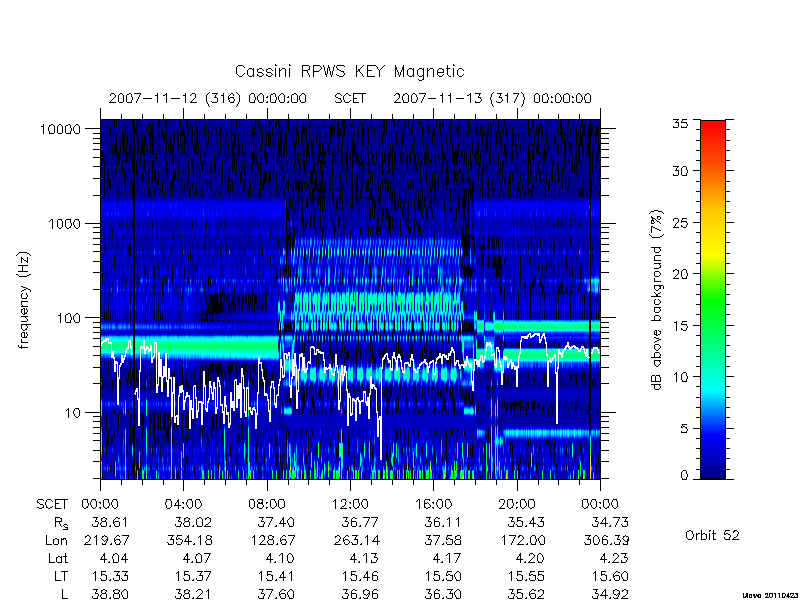Screen dimensions: 800x600
Task: Click the 5 color bar tick label
Action: click(x=684, y=429)
